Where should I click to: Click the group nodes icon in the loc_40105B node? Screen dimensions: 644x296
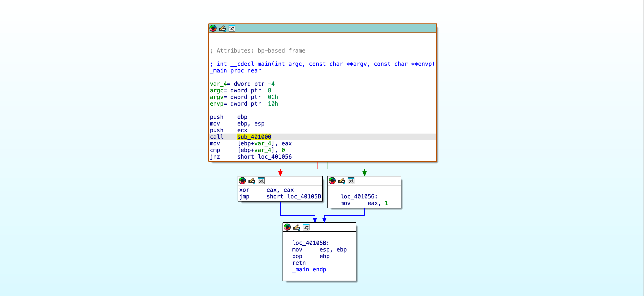pyautogui.click(x=306, y=227)
